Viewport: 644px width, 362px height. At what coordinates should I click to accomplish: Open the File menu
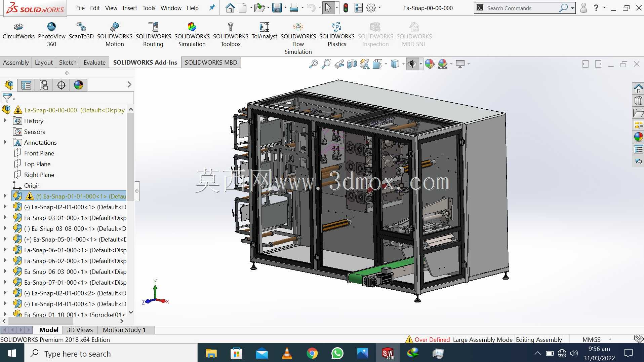pyautogui.click(x=80, y=8)
